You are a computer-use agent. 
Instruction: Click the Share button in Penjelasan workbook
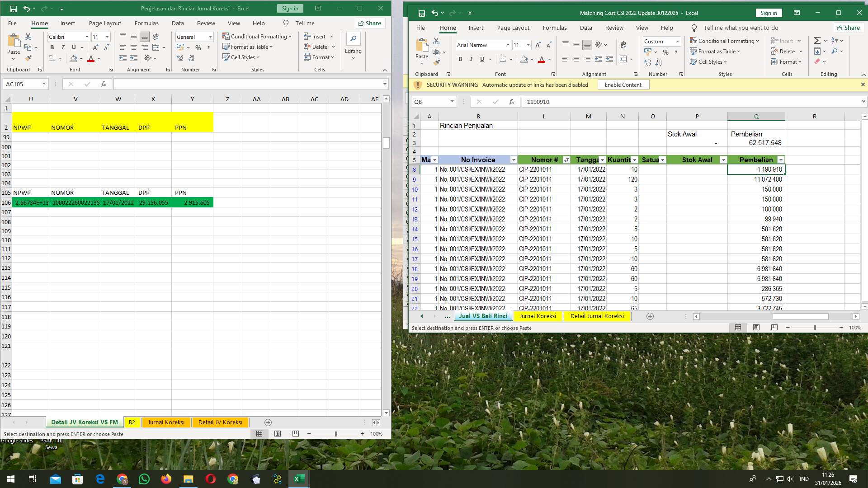point(370,23)
